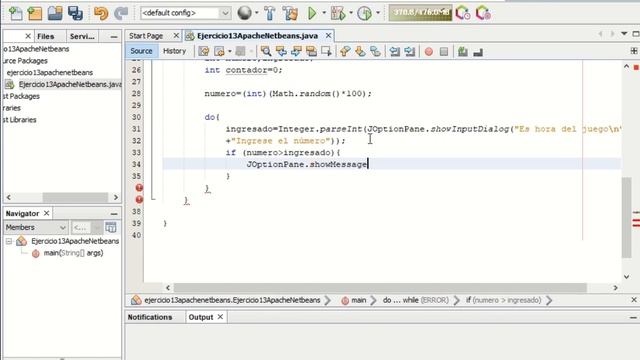Start macro recording with red circle
This screenshot has height=360, width=640.
tap(429, 51)
